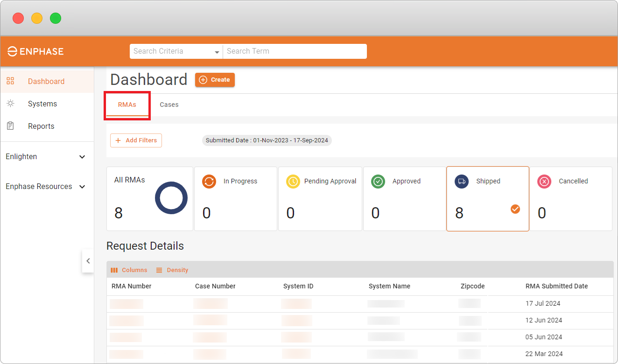
Task: Deselect the orange check on Shipped card
Action: point(515,209)
